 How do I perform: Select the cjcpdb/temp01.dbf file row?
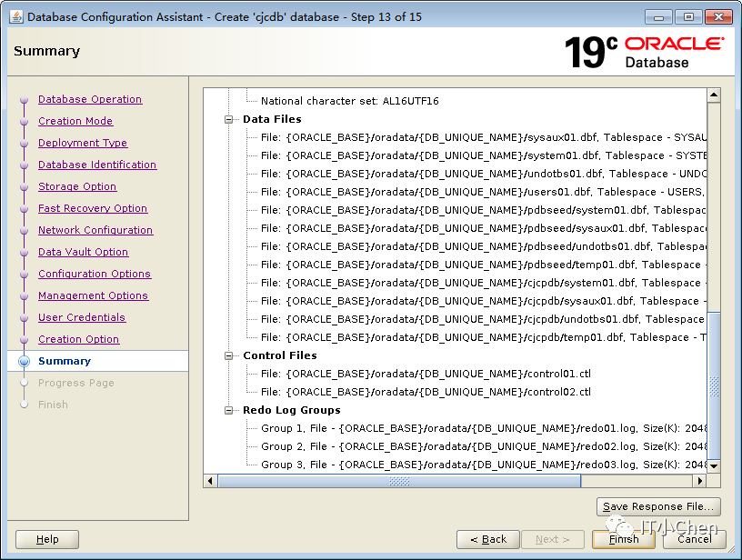tap(483, 337)
